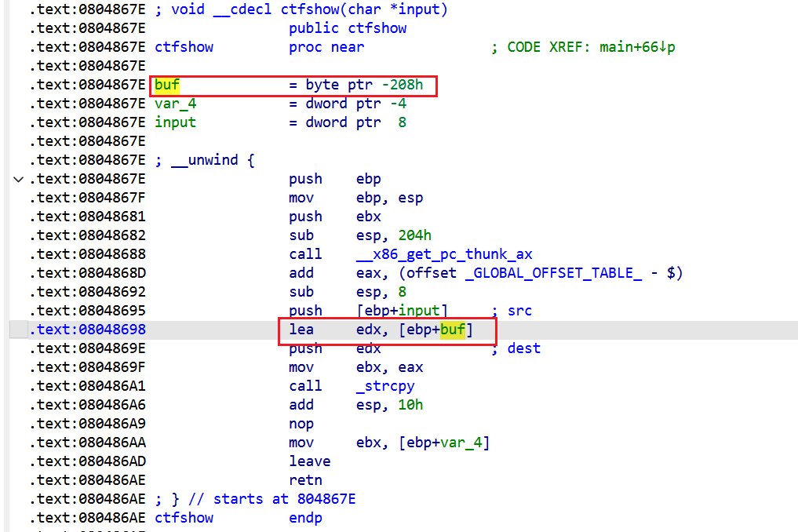Open the _strcpy call target
This screenshot has width=798, height=532.
pyautogui.click(x=385, y=386)
